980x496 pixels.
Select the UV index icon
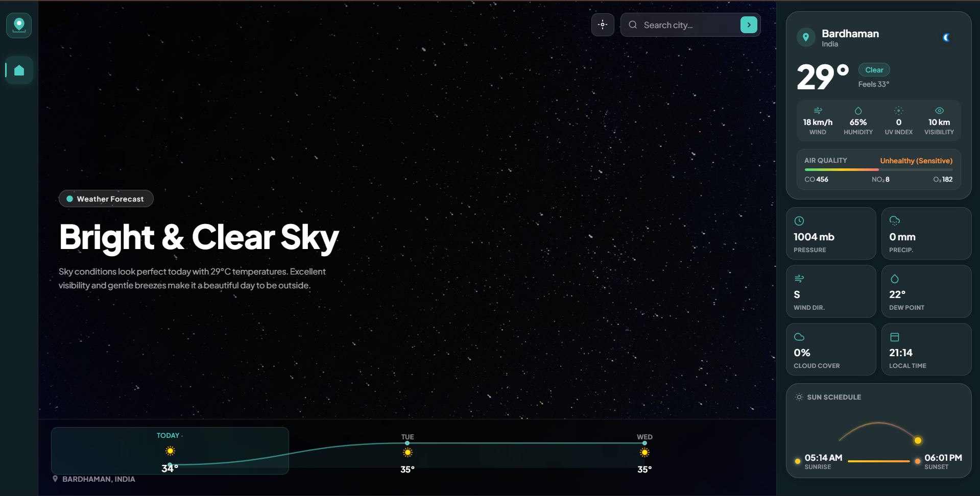pos(898,110)
